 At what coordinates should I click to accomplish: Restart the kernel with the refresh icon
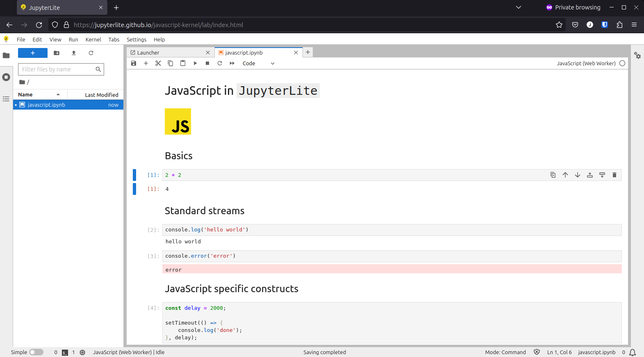(x=220, y=63)
